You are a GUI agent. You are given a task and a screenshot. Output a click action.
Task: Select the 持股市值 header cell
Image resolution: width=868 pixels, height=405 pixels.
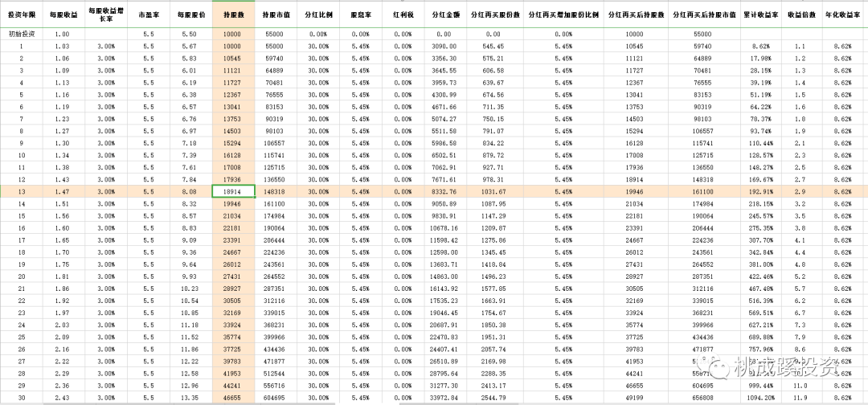click(x=275, y=15)
